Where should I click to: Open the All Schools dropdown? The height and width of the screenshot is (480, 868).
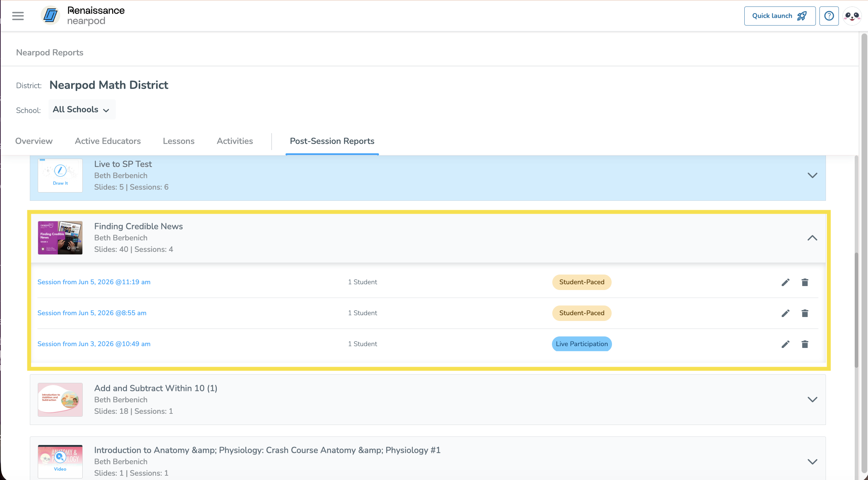[82, 109]
